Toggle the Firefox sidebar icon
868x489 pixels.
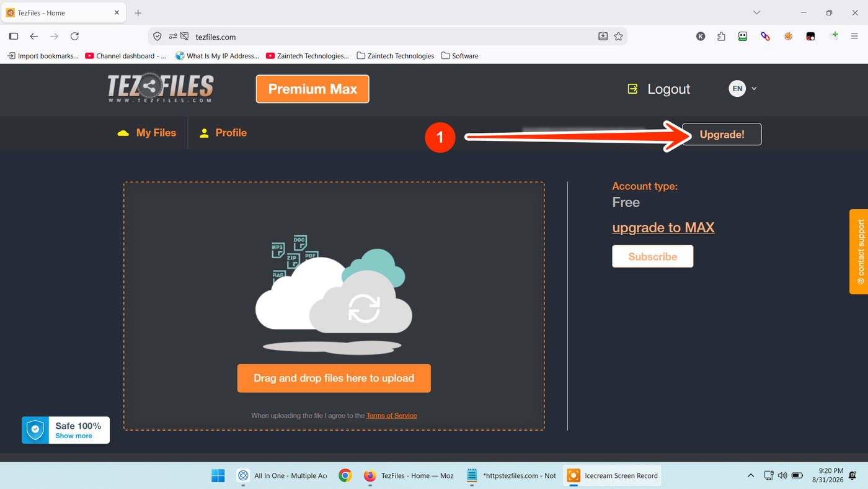[14, 37]
